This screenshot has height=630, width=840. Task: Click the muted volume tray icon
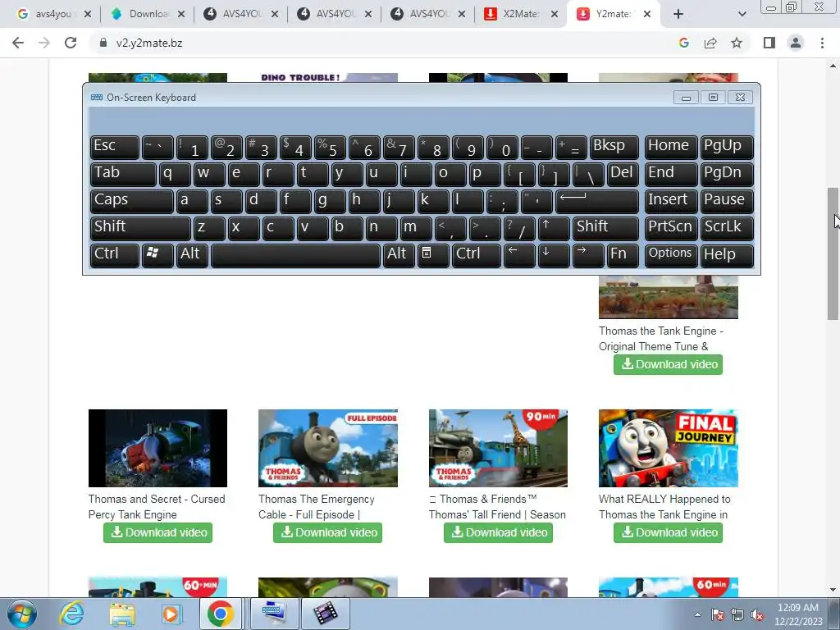pos(757,615)
